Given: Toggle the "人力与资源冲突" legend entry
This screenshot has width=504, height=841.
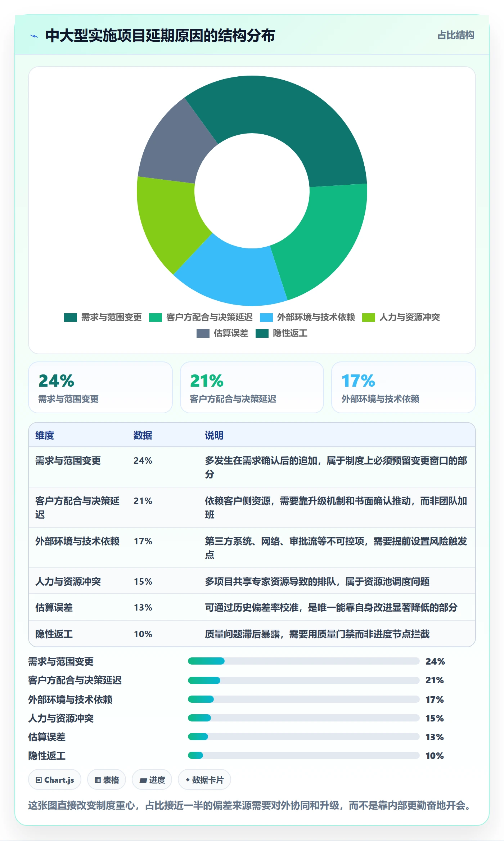Looking at the screenshot, I should pos(401,317).
